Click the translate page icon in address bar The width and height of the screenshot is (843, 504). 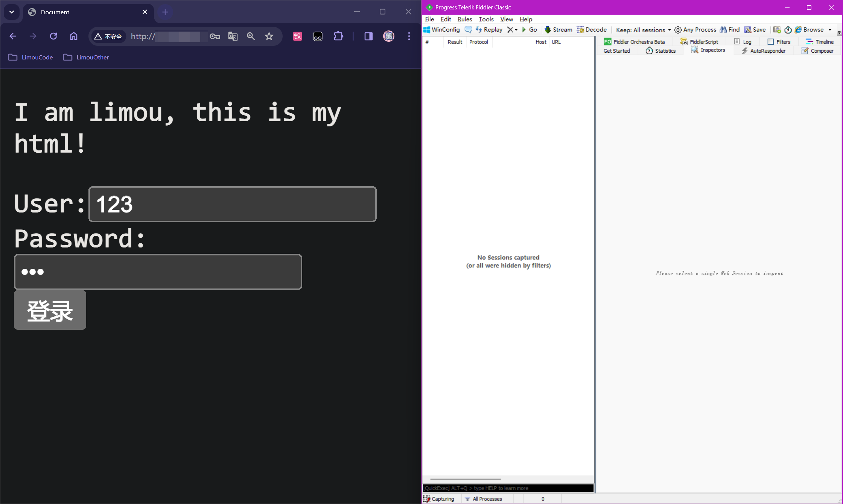point(233,36)
